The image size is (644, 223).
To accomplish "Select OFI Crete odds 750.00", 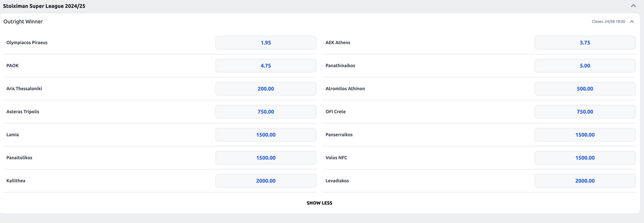I will [x=585, y=111].
